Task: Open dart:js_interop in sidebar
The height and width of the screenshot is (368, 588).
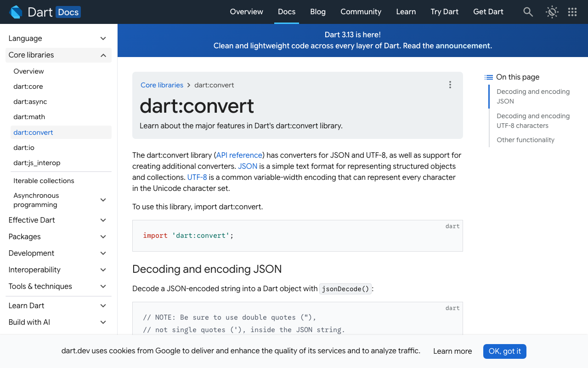Action: click(61, 163)
